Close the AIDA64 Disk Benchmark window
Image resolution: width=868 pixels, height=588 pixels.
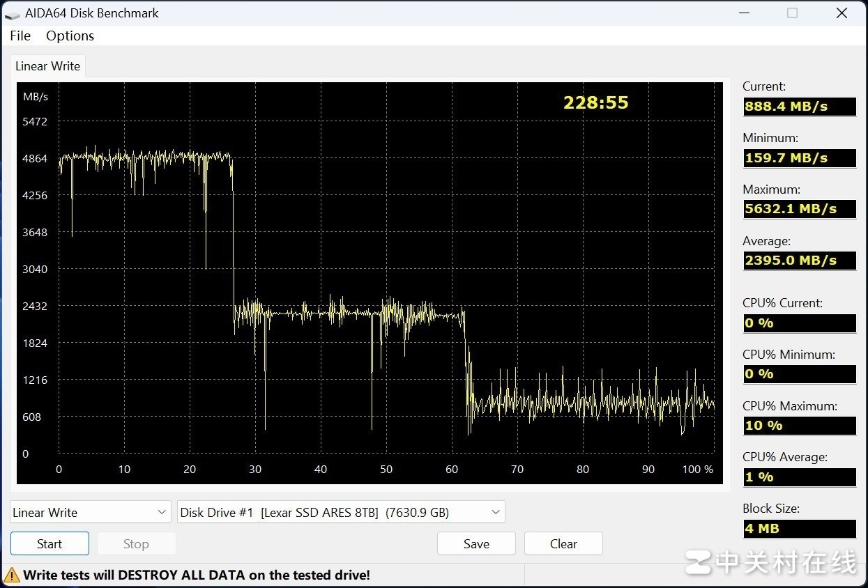click(x=842, y=13)
